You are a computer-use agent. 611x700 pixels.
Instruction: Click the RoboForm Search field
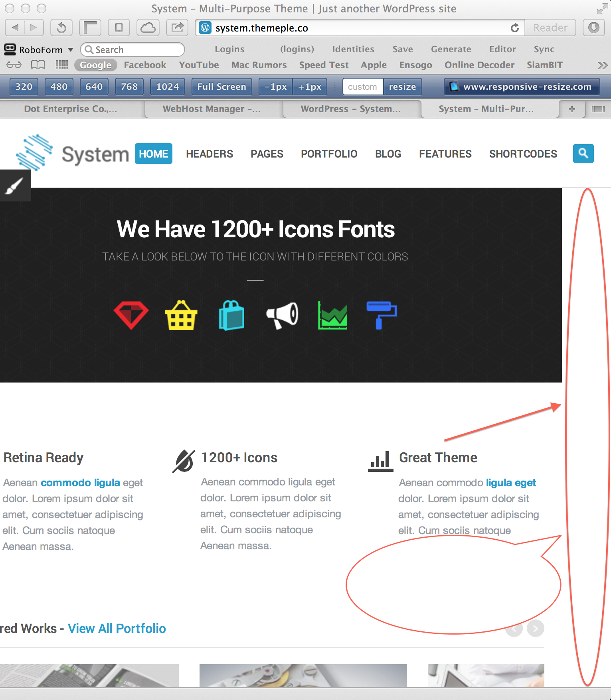[x=132, y=49]
